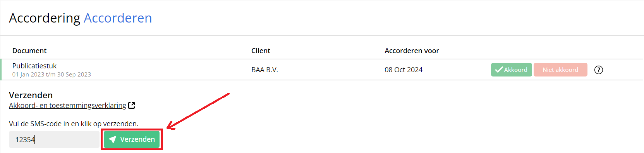Image resolution: width=644 pixels, height=153 pixels.
Task: Approve document with Akkoord button
Action: point(511,70)
